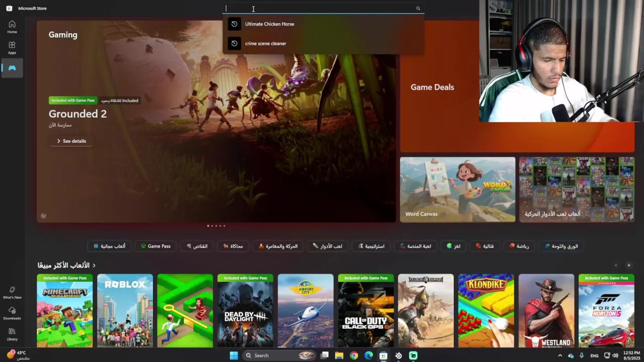Click the Included with Game Pass badge on Grounded 2

click(x=73, y=101)
